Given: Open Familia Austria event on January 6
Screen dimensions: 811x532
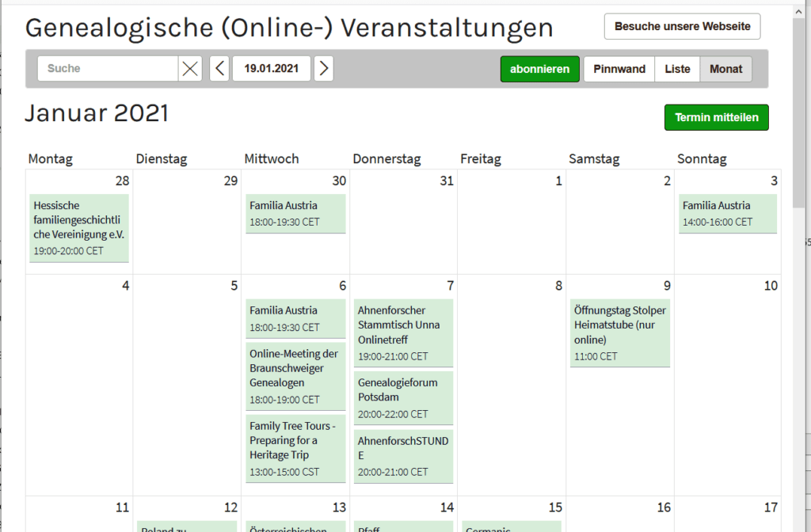Looking at the screenshot, I should pos(295,318).
